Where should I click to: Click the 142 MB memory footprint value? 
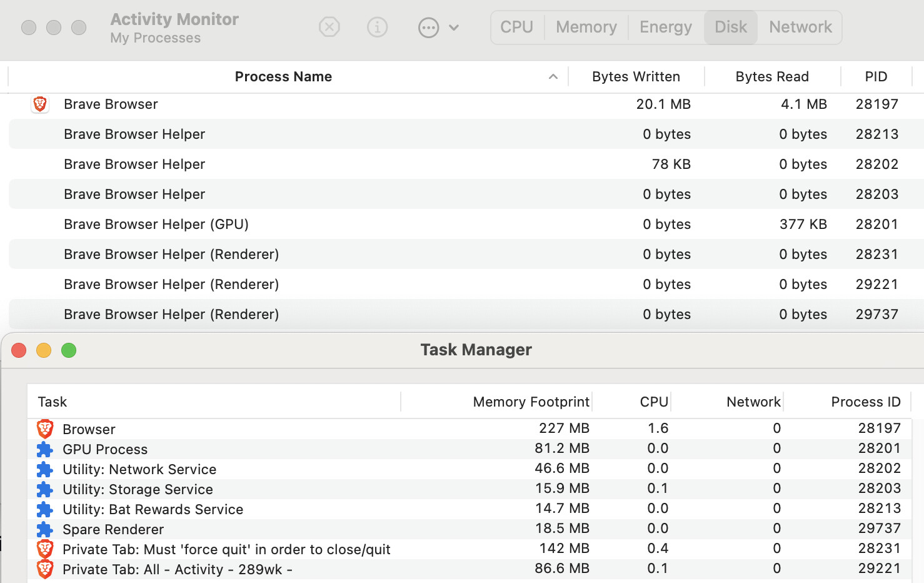[564, 548]
